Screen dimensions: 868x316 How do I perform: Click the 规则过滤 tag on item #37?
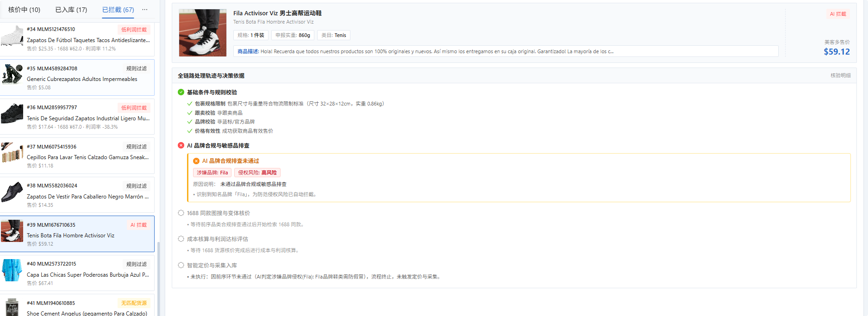point(137,147)
